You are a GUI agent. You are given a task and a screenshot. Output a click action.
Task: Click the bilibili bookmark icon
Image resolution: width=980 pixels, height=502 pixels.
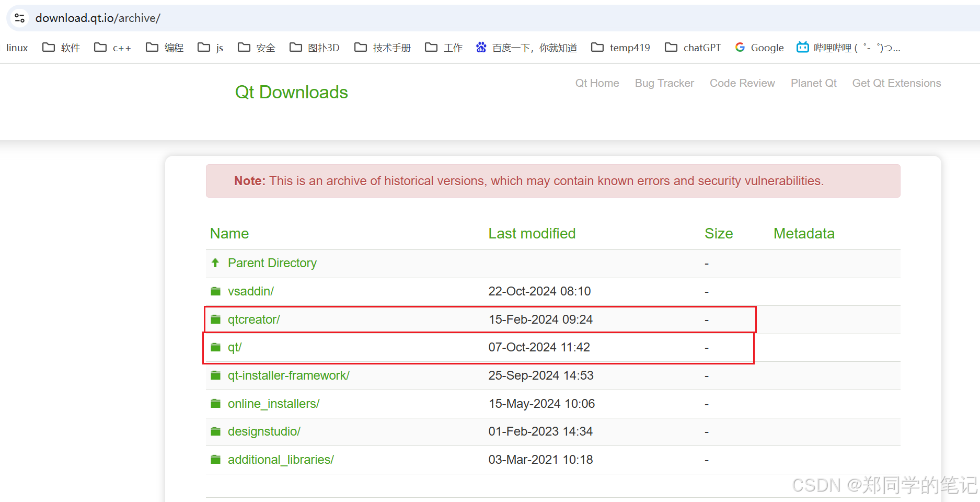click(802, 47)
